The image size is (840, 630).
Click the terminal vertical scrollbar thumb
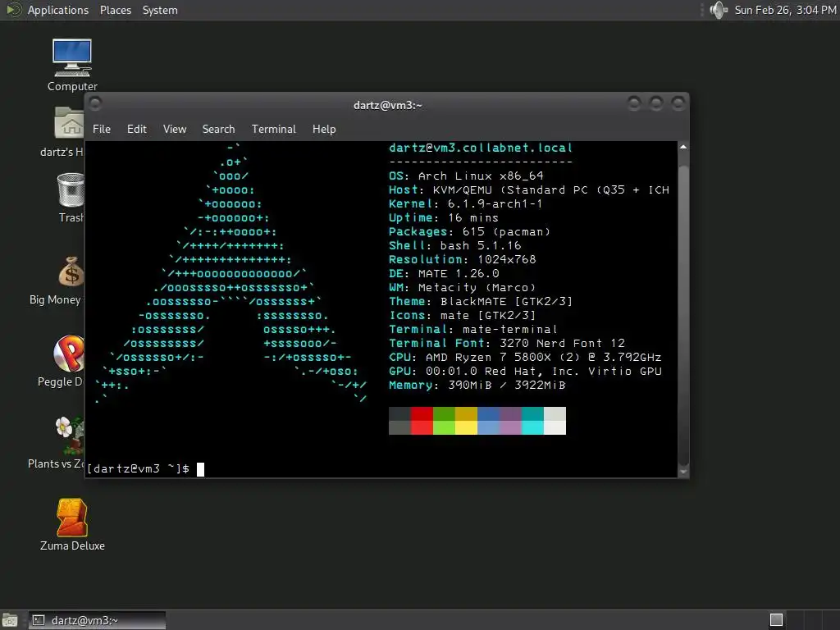pyautogui.click(x=683, y=316)
